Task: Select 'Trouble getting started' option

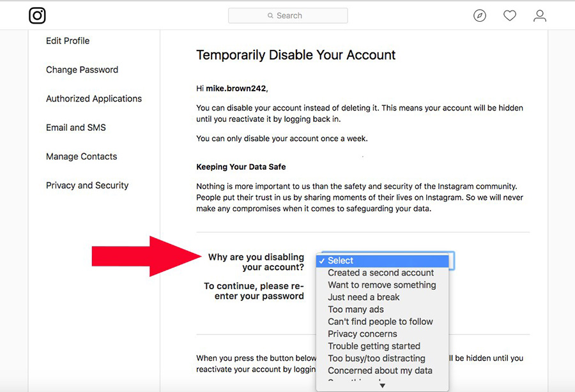Action: pos(374,346)
